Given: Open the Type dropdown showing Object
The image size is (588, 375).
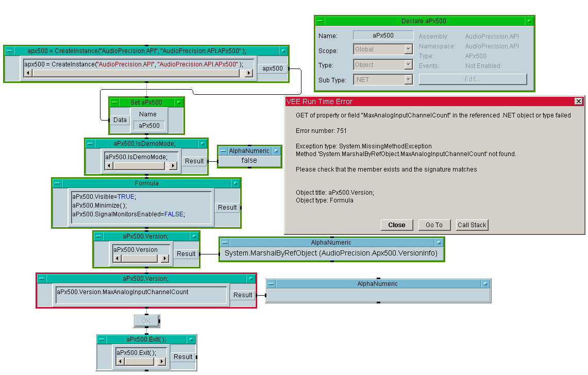Looking at the screenshot, I should click(x=408, y=65).
